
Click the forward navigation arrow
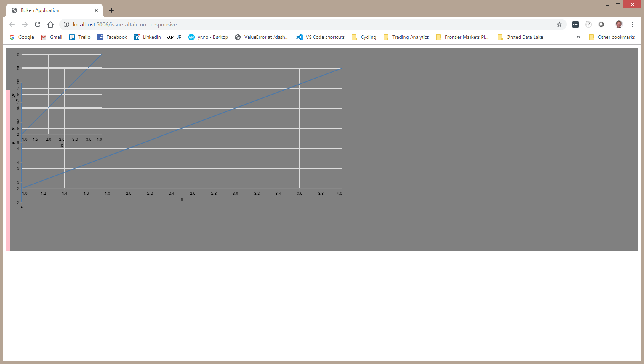[x=25, y=24]
